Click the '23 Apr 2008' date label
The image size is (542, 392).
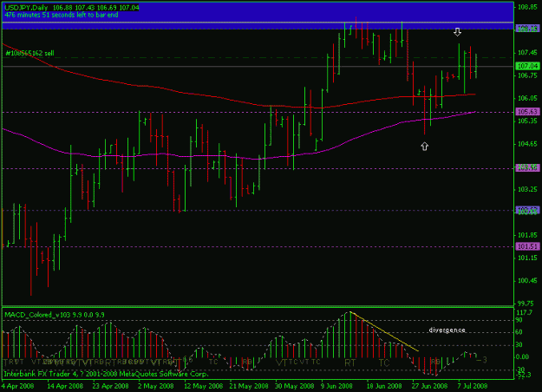click(111, 386)
